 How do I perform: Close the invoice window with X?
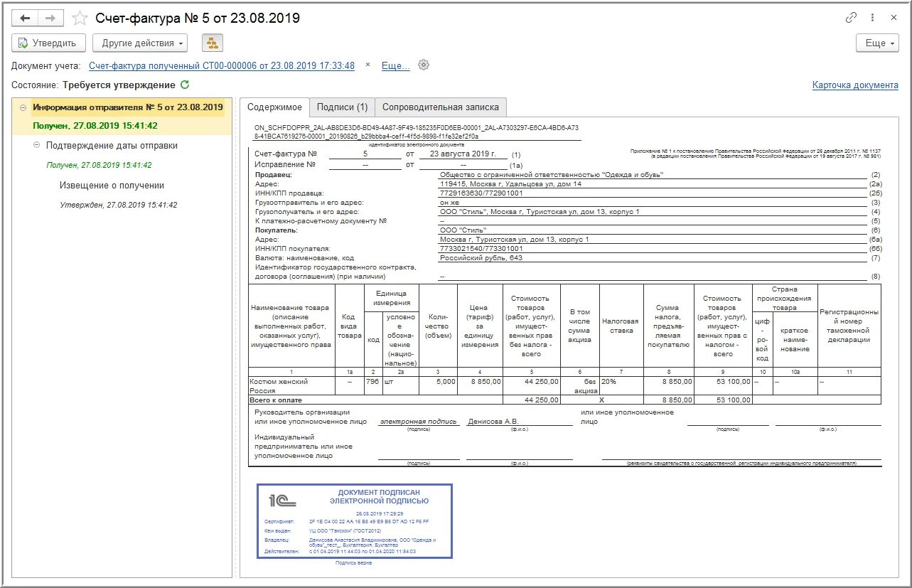coord(893,18)
